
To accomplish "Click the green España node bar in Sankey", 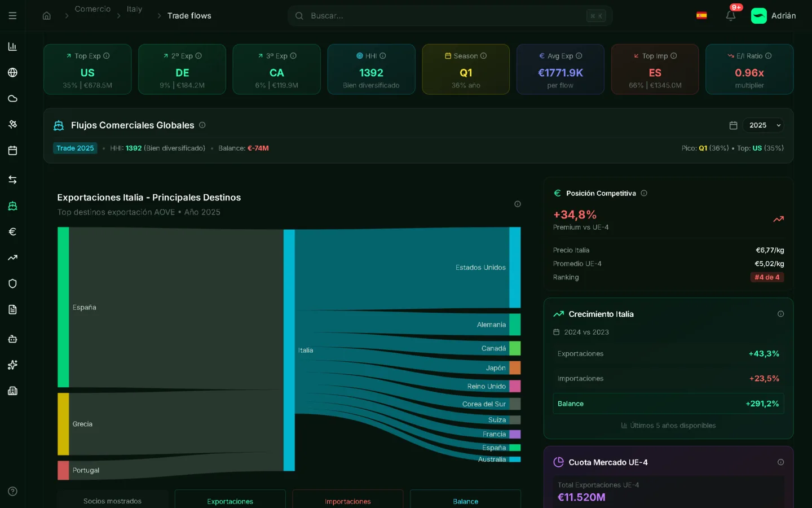I will point(63,307).
